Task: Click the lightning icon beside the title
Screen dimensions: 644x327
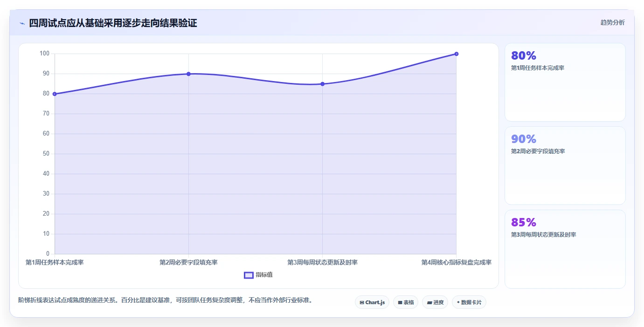Action: [22, 23]
